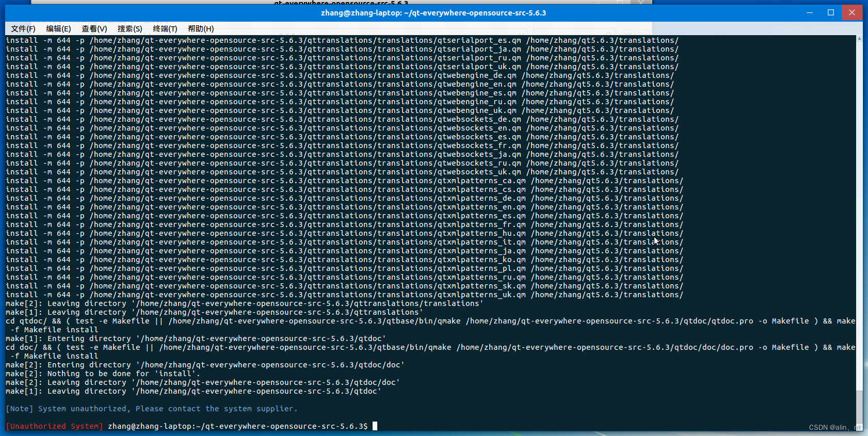Click the shell prompt cursor at bottom
Viewport: 868px width, 436px height.
pos(375,426)
